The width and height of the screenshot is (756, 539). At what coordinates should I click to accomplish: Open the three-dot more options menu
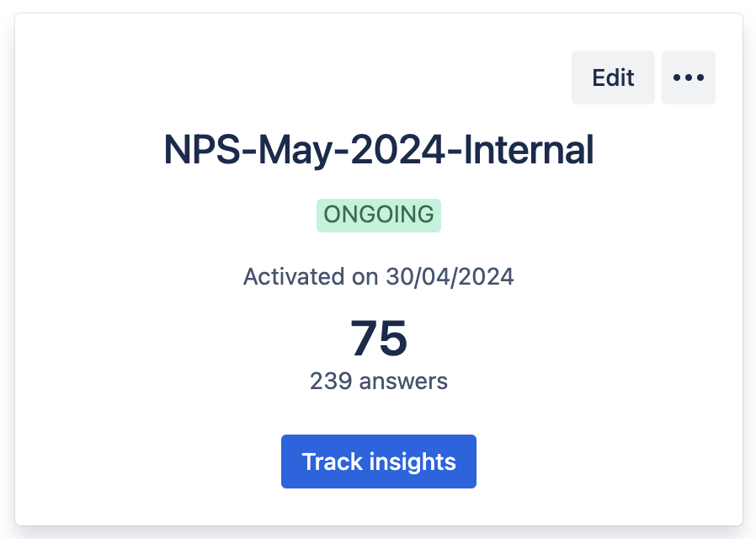click(688, 77)
